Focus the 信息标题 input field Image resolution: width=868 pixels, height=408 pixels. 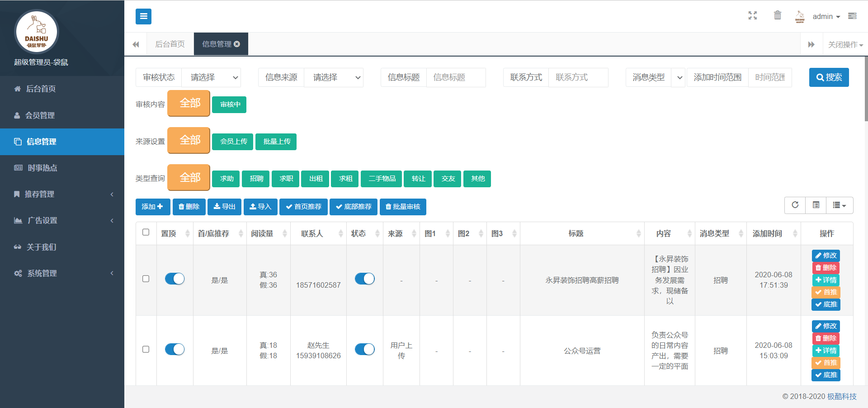click(x=456, y=77)
